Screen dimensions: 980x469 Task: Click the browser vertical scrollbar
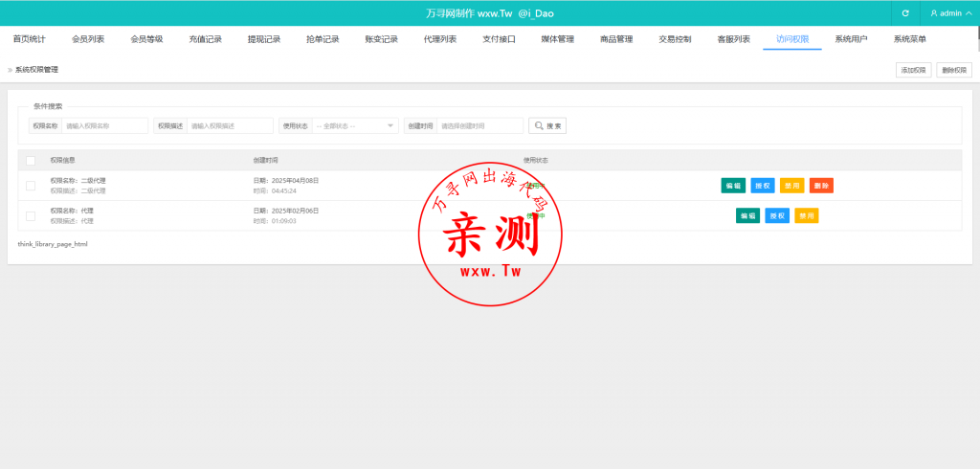pyautogui.click(x=977, y=37)
